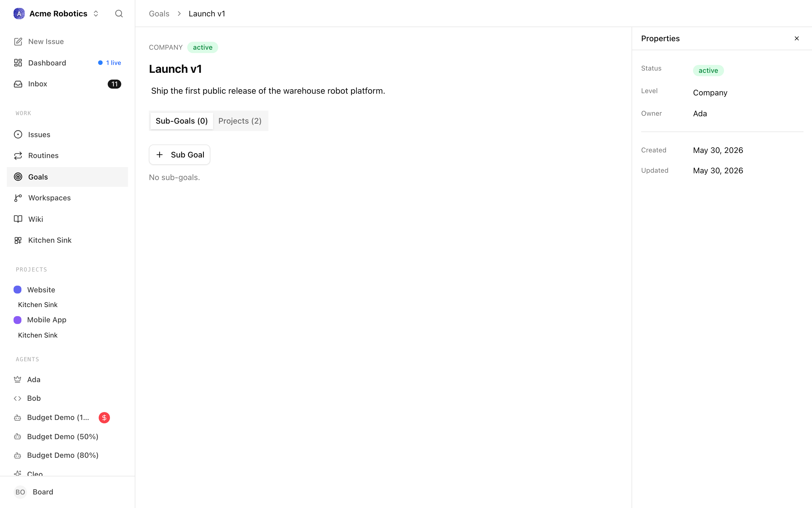Expand the Acme Robotics workspace switcher chevrons

pos(96,14)
